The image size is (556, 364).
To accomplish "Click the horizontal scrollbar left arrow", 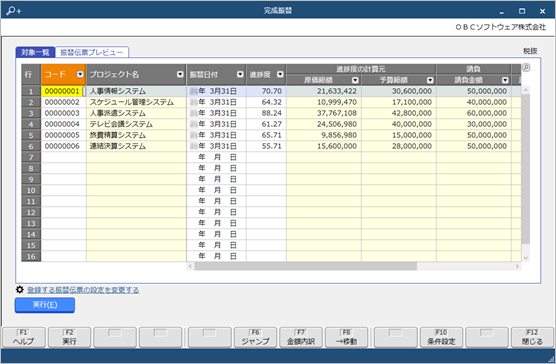I will click(190, 266).
